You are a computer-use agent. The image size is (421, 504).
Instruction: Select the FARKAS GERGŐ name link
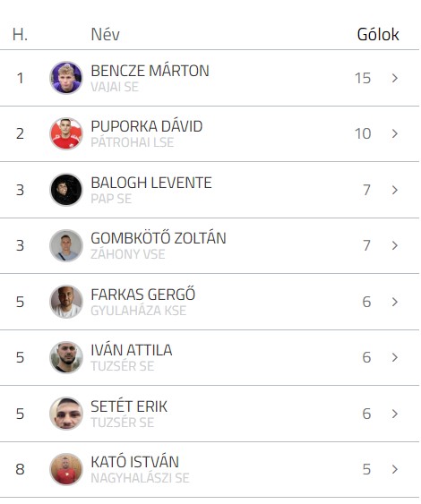coord(142,295)
